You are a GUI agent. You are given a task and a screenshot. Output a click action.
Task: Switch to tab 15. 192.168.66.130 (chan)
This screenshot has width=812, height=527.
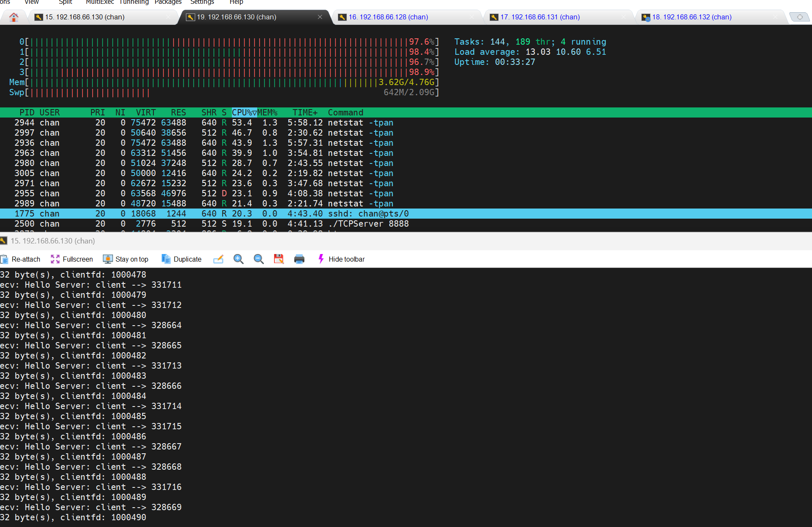coord(84,17)
